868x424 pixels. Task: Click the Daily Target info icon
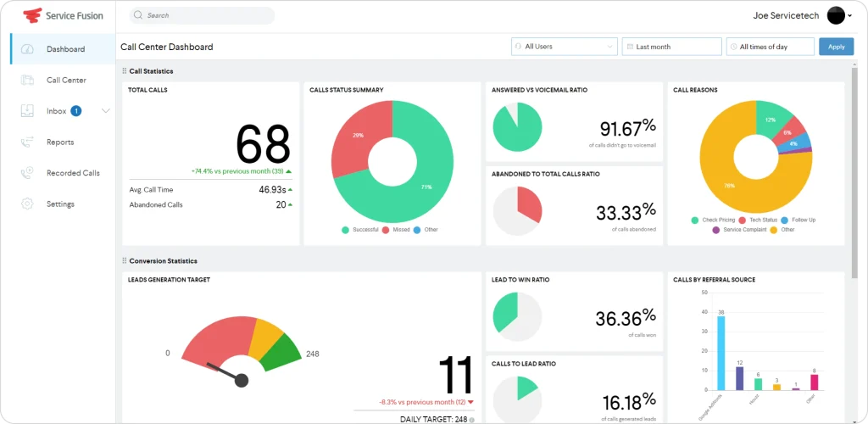tap(471, 420)
